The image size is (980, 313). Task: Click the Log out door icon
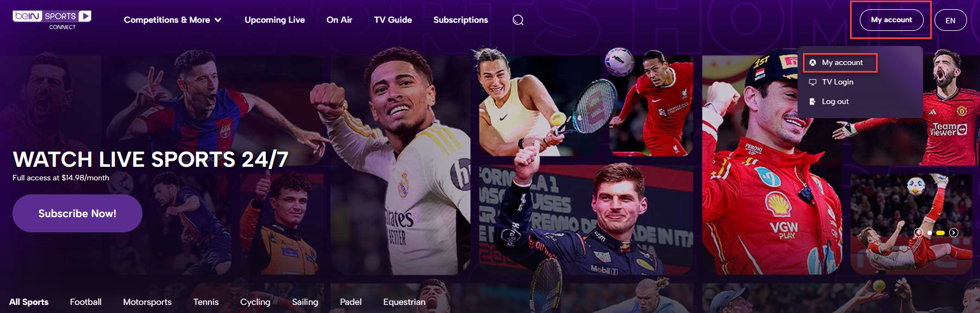pos(813,102)
